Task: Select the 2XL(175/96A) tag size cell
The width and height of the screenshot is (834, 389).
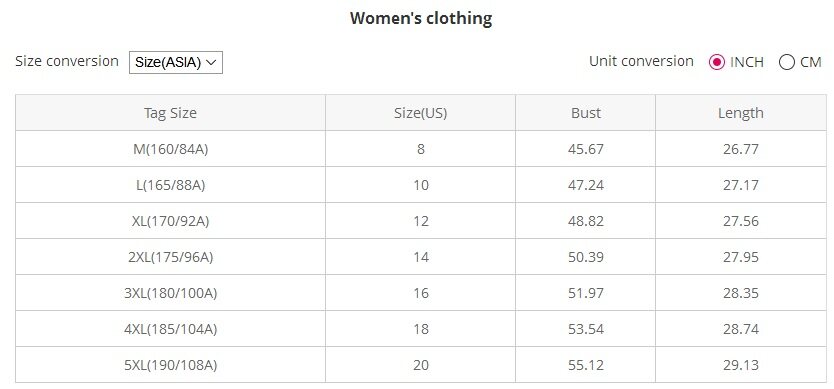Action: click(x=170, y=257)
